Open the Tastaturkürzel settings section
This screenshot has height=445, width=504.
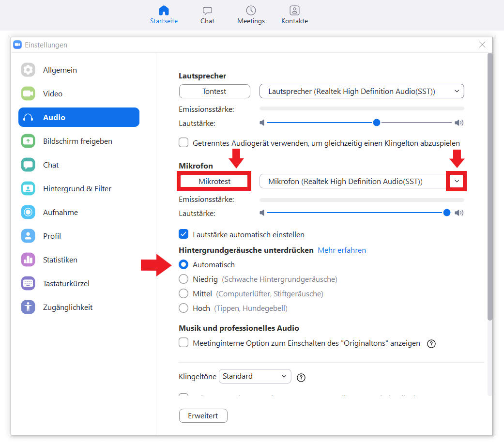[66, 284]
